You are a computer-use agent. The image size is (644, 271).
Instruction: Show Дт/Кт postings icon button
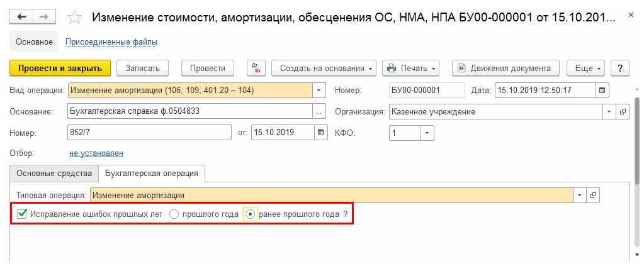click(256, 69)
